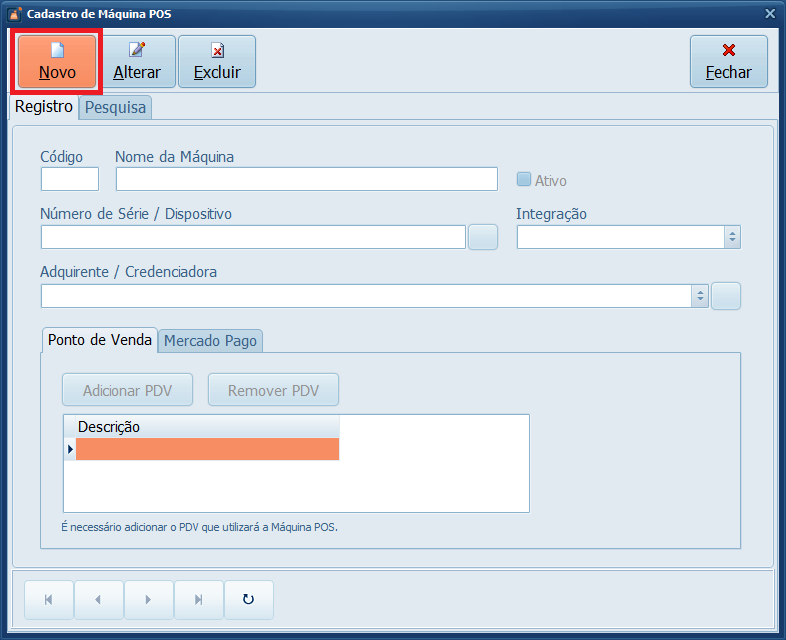
Task: Click the application icon in the title bar
Action: point(15,14)
